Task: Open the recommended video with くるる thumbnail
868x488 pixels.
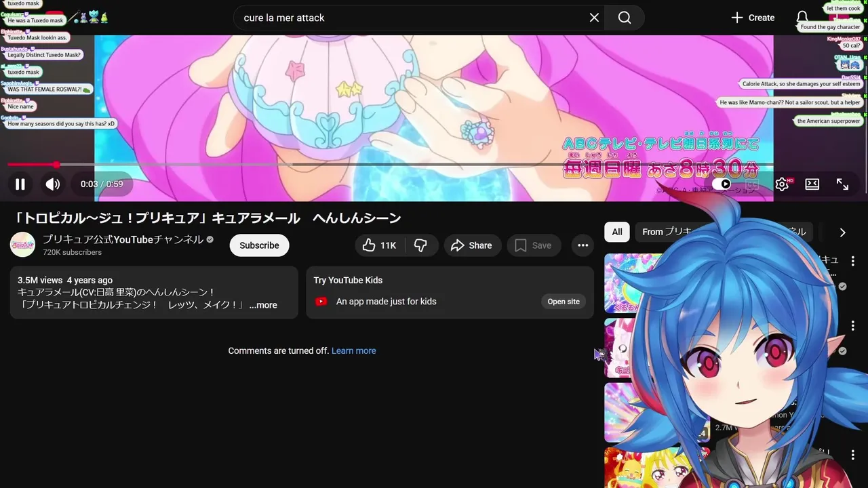Action: pyautogui.click(x=633, y=283)
